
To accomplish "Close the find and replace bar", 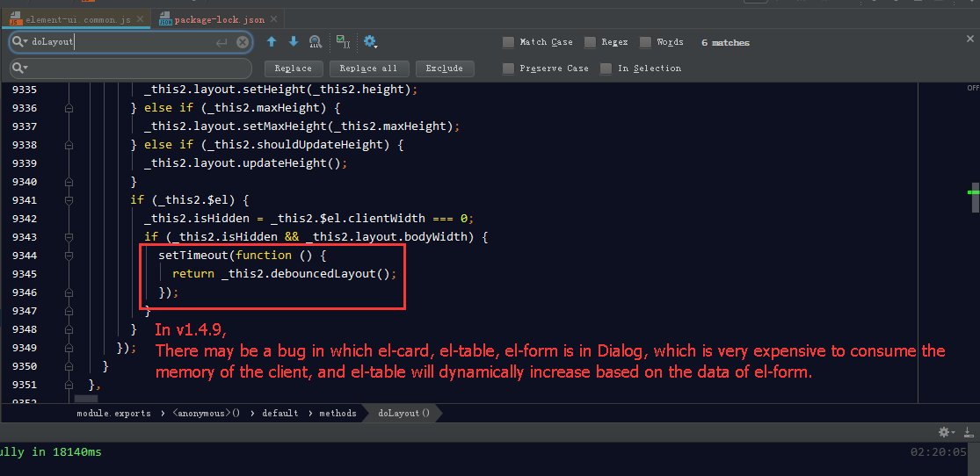I will [970, 39].
